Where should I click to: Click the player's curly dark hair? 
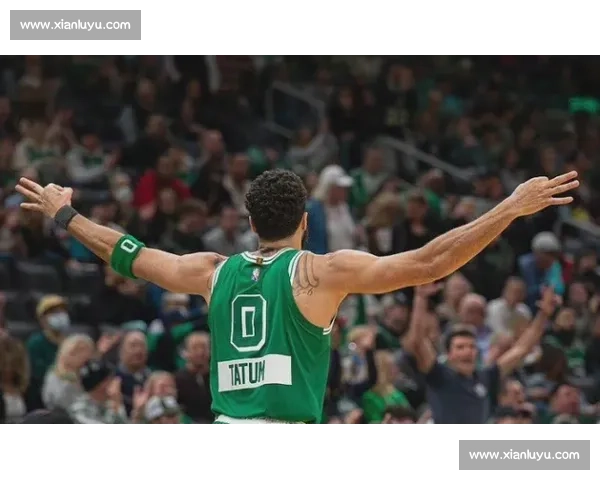coord(276,203)
